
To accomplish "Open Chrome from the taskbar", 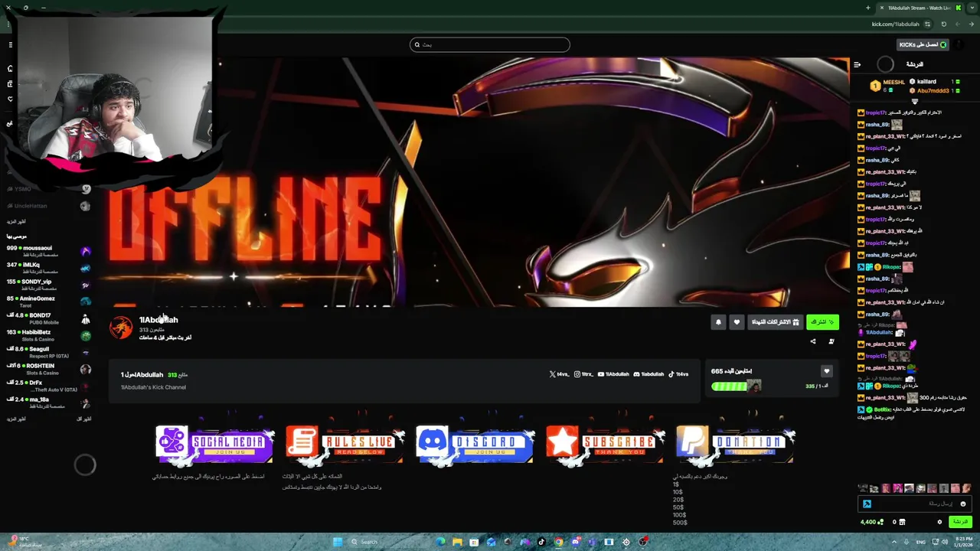I will tap(558, 542).
